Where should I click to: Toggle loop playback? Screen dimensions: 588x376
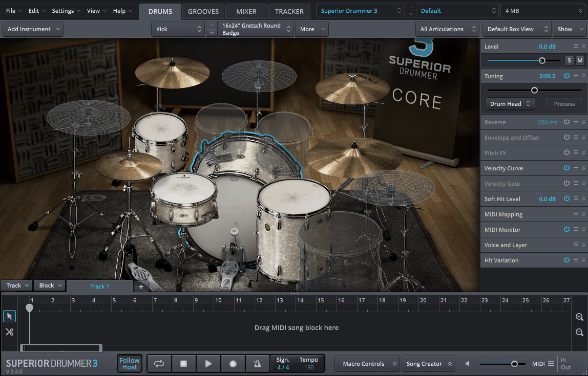point(159,364)
